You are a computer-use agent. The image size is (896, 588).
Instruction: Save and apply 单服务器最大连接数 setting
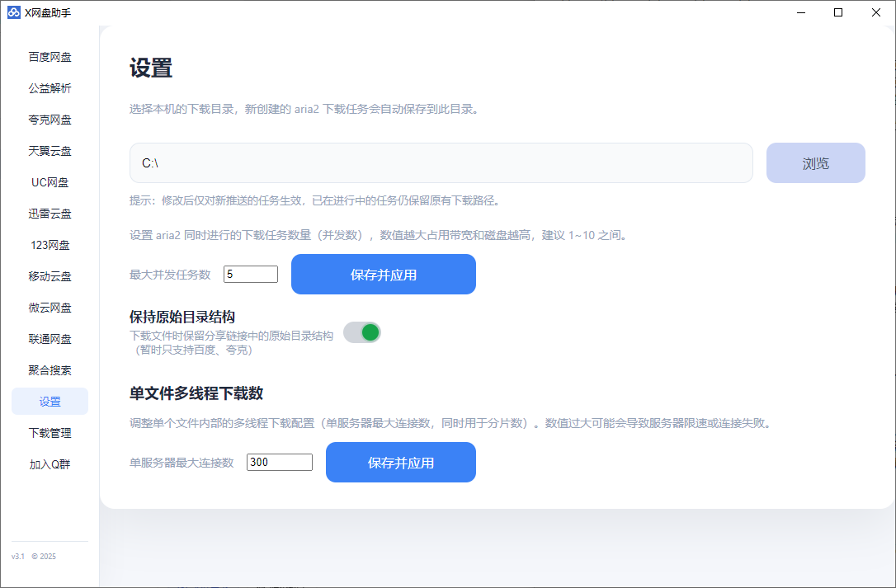[x=400, y=463]
